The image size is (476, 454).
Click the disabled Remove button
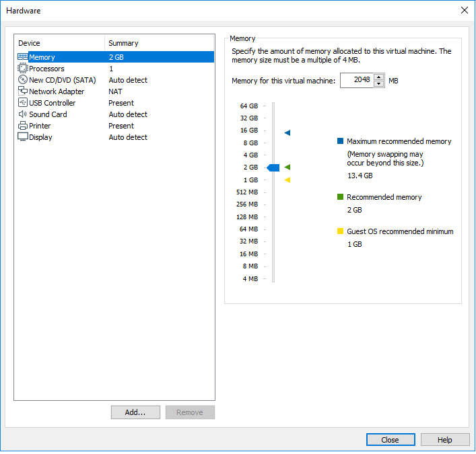click(190, 412)
